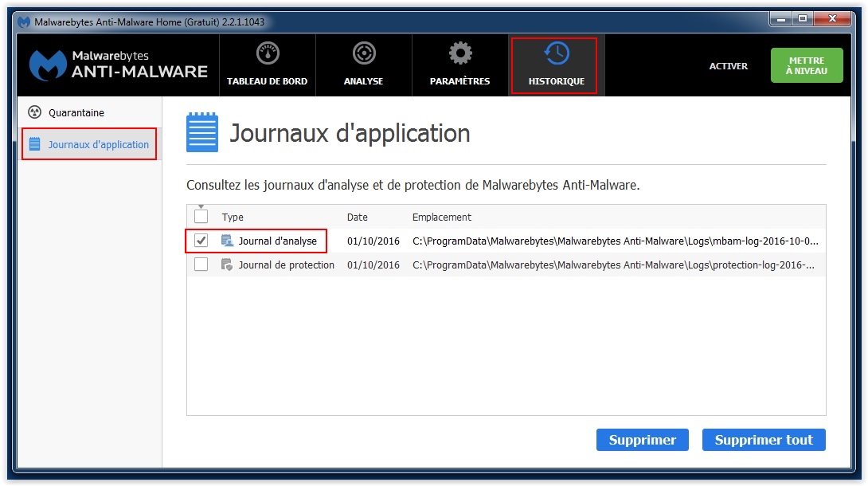Click the Malwarebytes Anti-Malware logo
The image size is (868, 486).
[x=119, y=65]
